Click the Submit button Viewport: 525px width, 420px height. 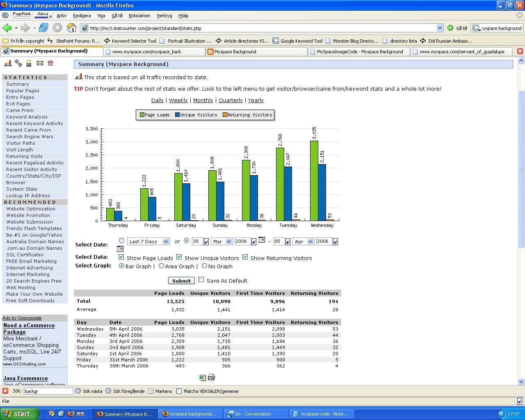[x=181, y=281]
